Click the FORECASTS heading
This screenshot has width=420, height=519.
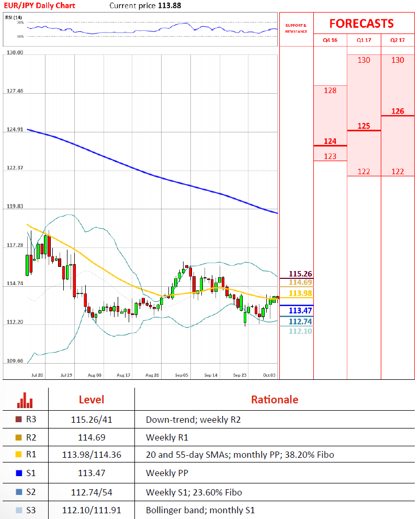361,24
